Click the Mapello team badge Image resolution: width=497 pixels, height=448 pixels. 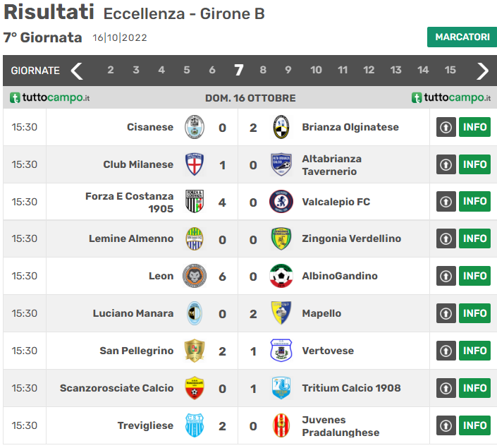(x=281, y=313)
